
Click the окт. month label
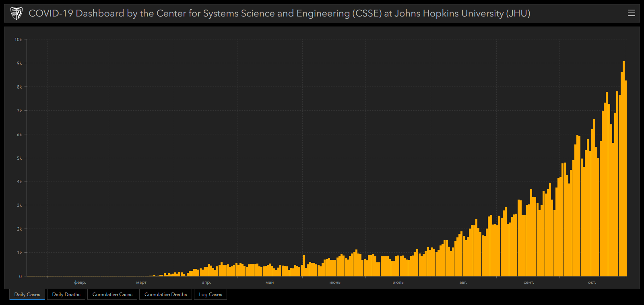(592, 282)
